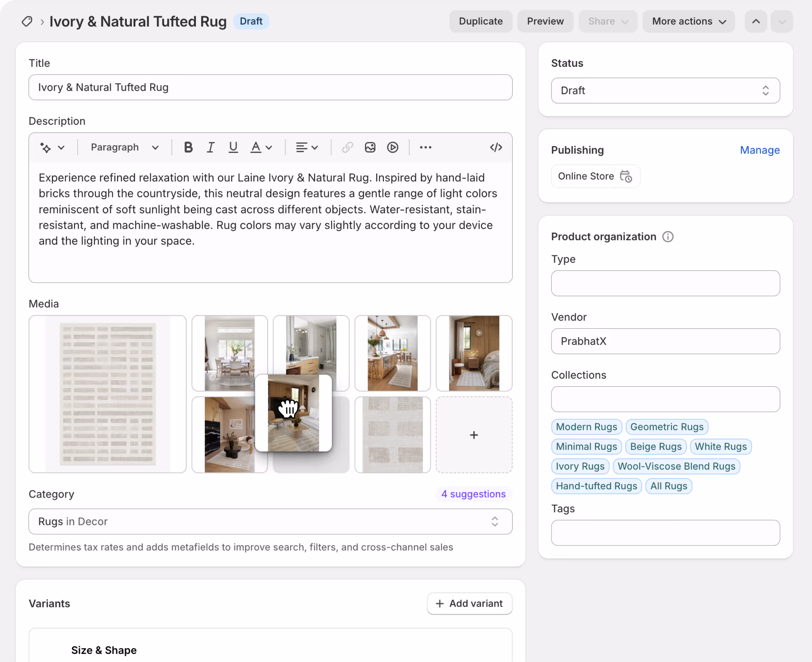This screenshot has width=812, height=662.
Task: Open the text color picker
Action: tap(261, 147)
